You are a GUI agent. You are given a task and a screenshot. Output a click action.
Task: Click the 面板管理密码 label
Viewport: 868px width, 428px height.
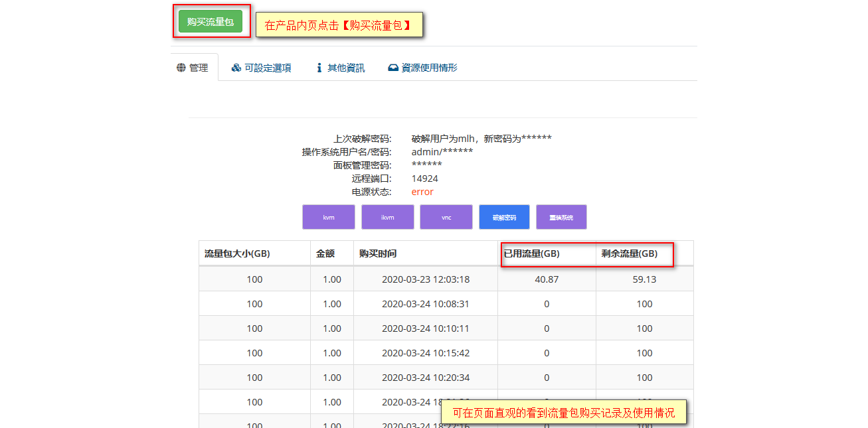(363, 165)
